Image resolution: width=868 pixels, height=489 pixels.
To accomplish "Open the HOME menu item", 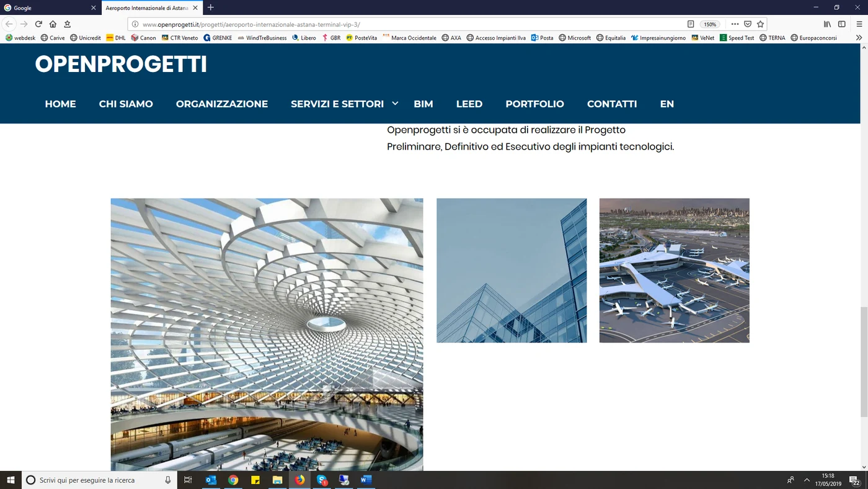I will pyautogui.click(x=60, y=104).
